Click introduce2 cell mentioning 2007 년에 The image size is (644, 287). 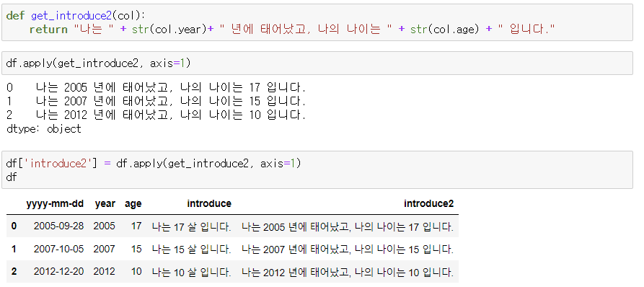pos(348,250)
